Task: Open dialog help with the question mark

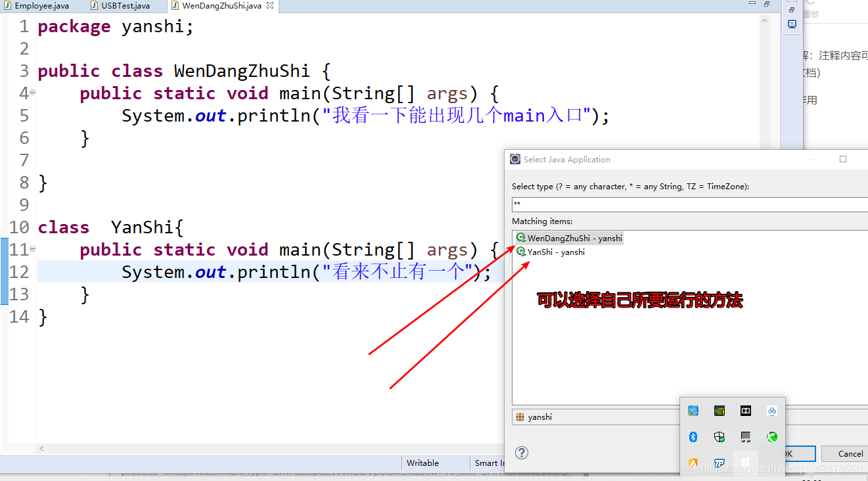Action: click(521, 453)
